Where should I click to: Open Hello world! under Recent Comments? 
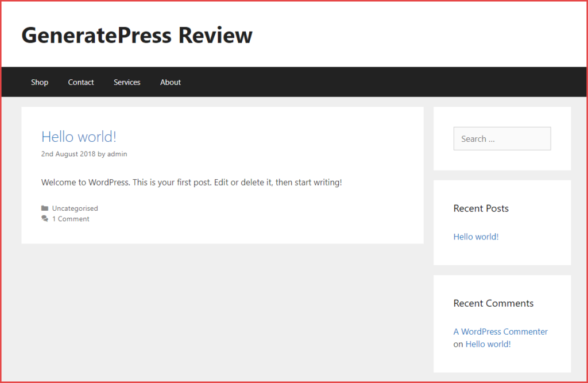point(488,344)
